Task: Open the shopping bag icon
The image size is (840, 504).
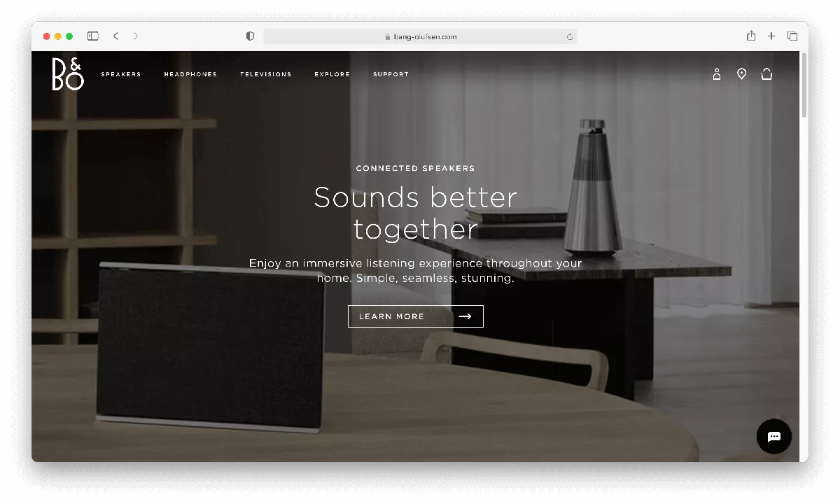Action: click(x=766, y=74)
